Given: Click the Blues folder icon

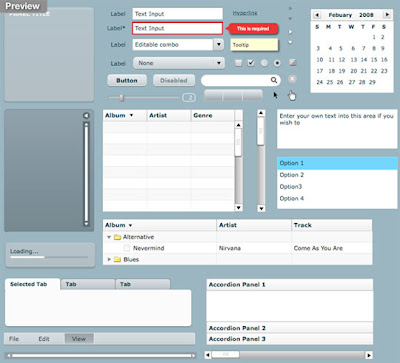Looking at the screenshot, I should coord(117,259).
